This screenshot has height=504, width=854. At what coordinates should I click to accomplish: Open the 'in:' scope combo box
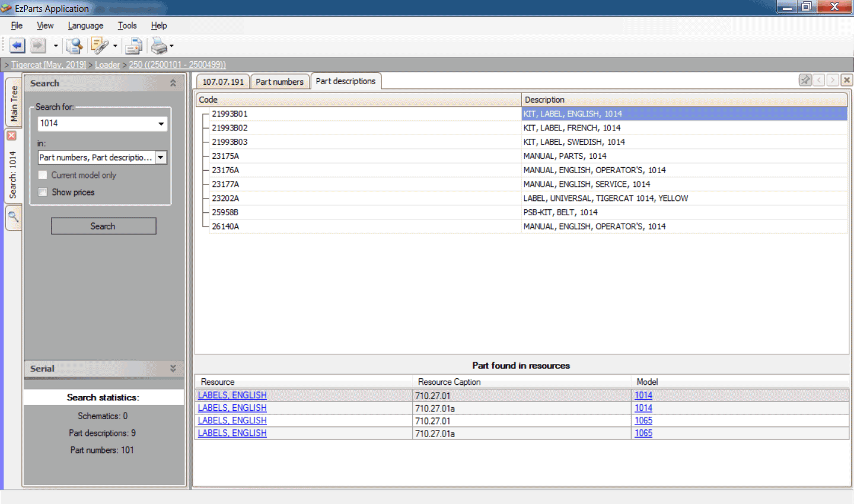coord(103,157)
